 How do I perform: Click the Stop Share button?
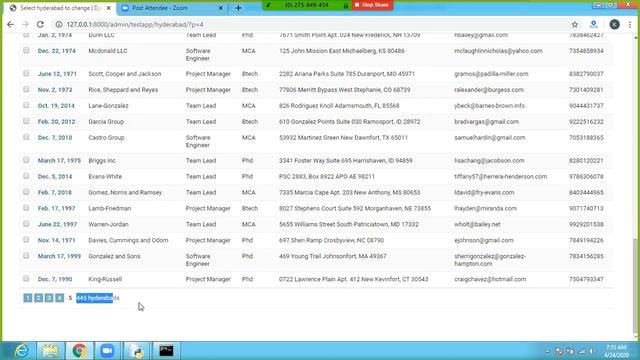(x=372, y=5)
